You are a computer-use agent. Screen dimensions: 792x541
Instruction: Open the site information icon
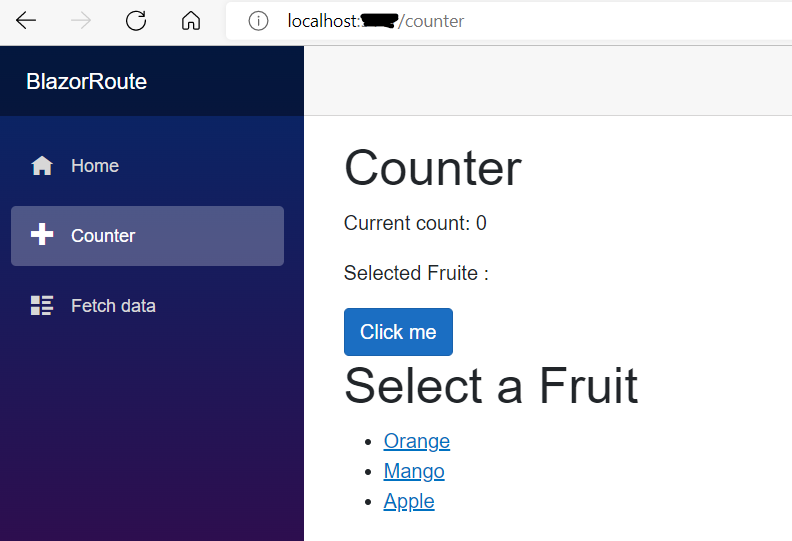coord(258,21)
